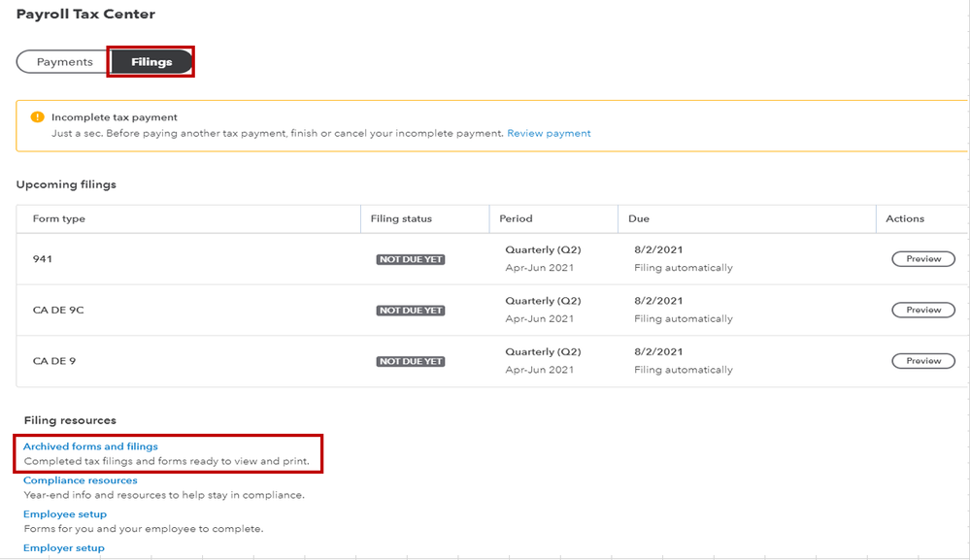Click the Period column header

[516, 218]
